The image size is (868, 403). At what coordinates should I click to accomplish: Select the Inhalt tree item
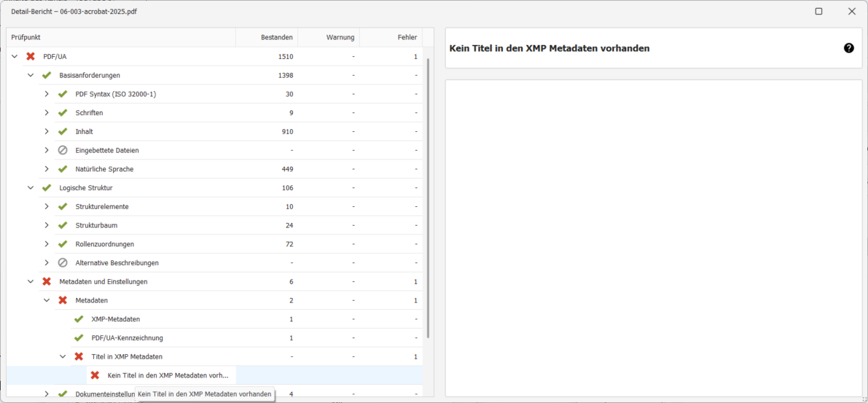84,132
